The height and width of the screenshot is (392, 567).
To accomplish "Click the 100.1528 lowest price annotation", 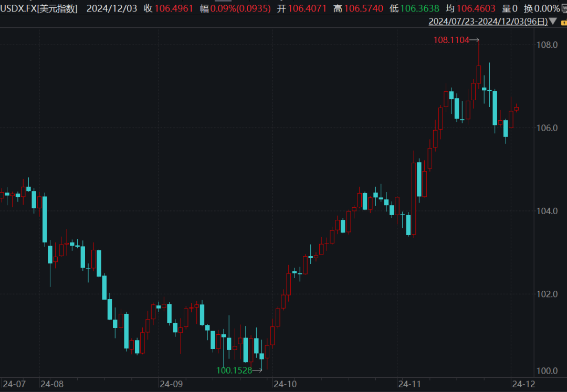I will click(x=234, y=370).
